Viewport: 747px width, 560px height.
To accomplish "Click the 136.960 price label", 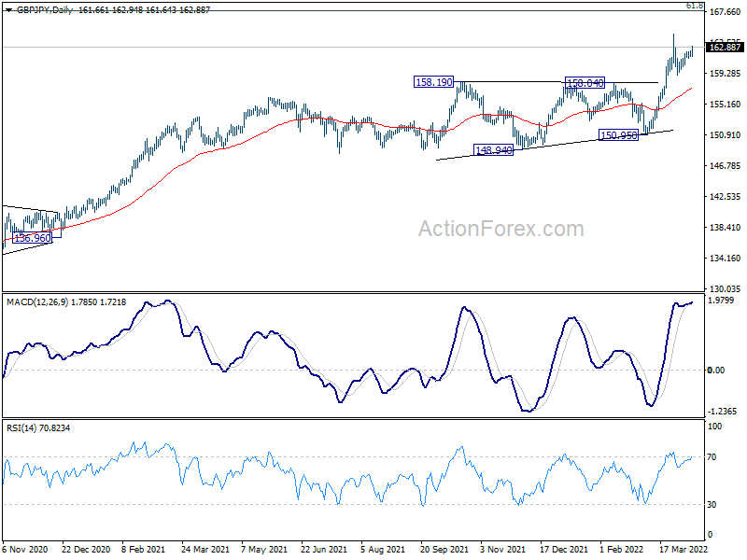I will point(33,238).
